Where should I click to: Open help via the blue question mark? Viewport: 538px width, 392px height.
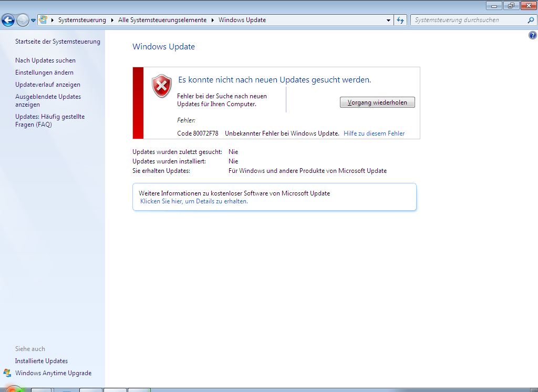533,35
